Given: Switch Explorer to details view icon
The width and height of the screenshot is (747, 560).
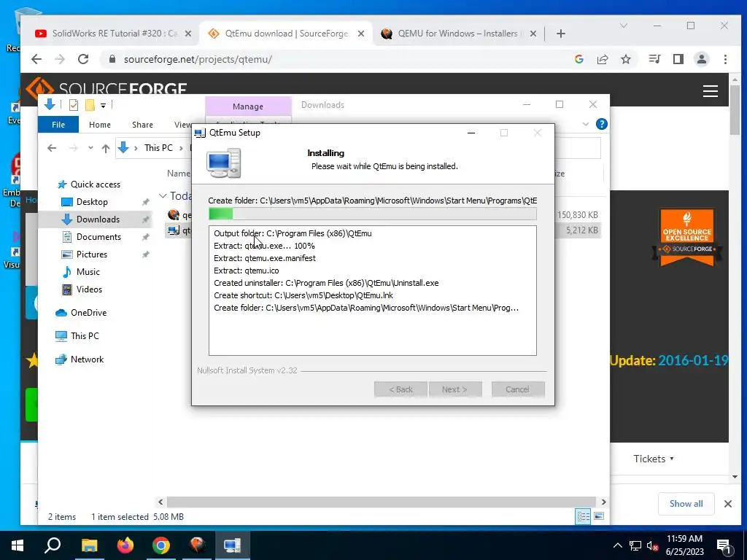Looking at the screenshot, I should click(583, 516).
